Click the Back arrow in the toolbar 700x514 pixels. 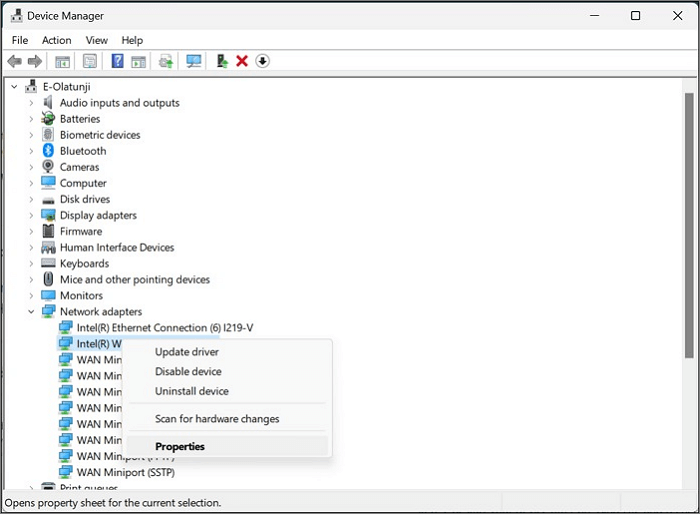click(14, 61)
